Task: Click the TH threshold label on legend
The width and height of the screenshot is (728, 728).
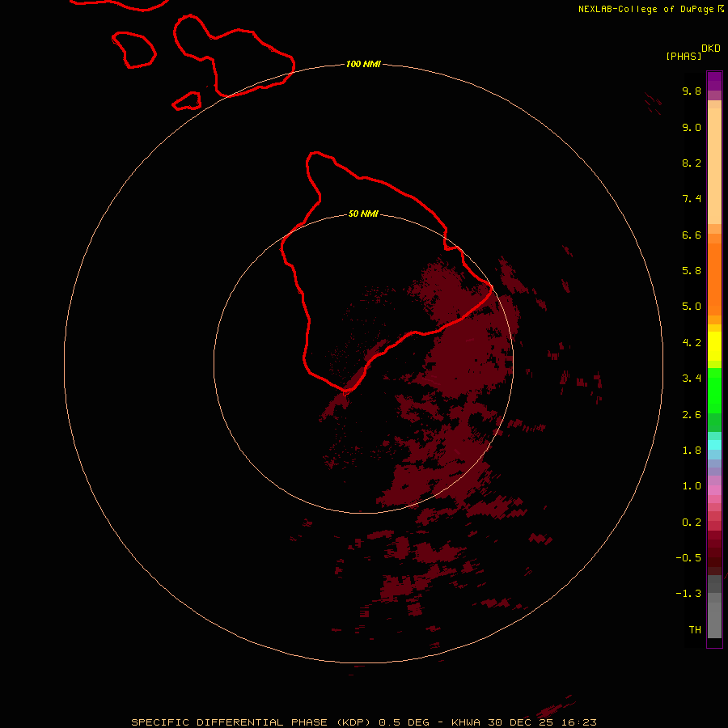Action: [x=695, y=630]
